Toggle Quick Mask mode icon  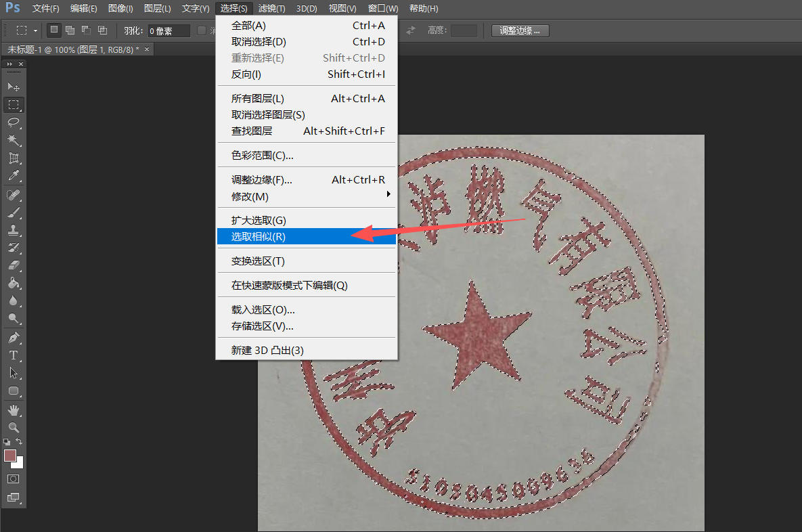[13, 479]
